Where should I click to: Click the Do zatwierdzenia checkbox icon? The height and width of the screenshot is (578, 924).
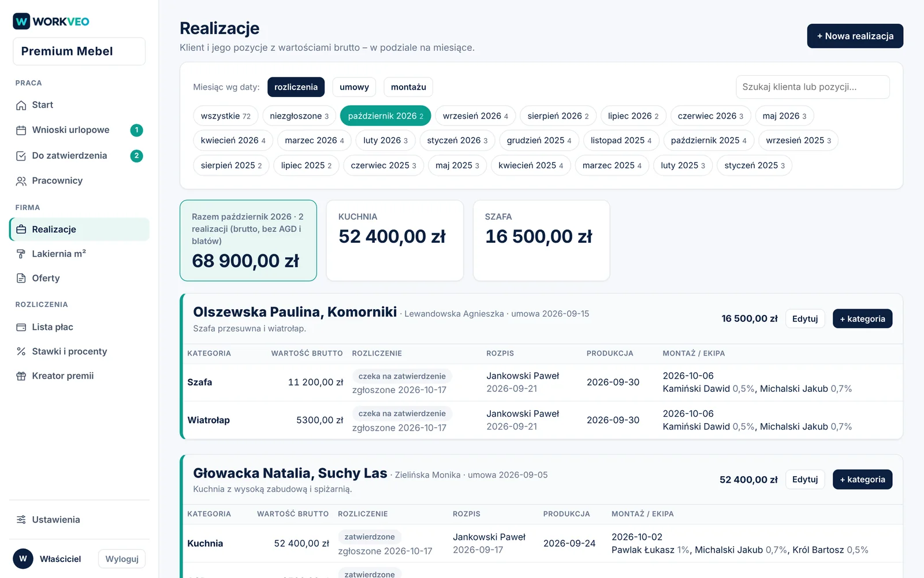21,155
